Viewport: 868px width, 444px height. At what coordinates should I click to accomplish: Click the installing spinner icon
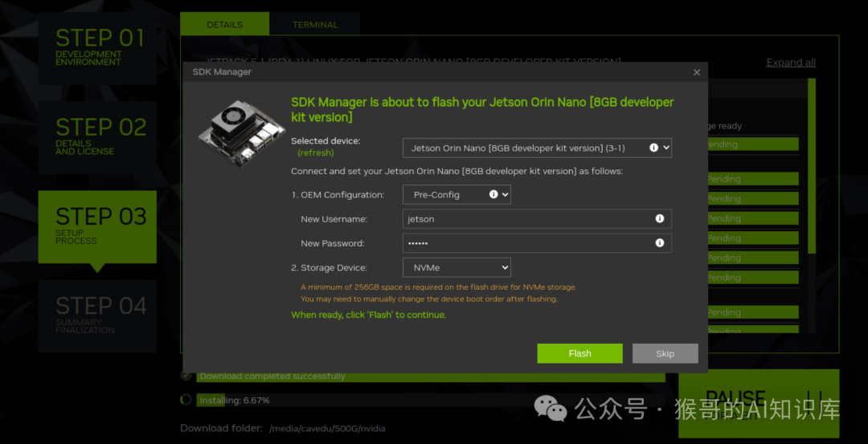coord(186,400)
